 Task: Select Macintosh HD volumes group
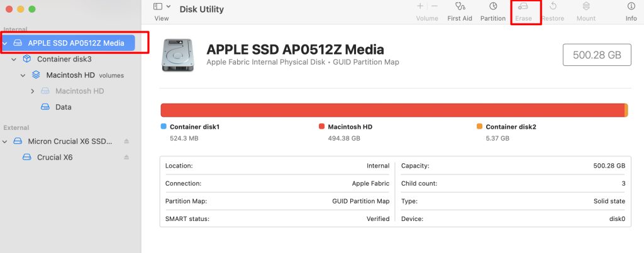coord(85,75)
